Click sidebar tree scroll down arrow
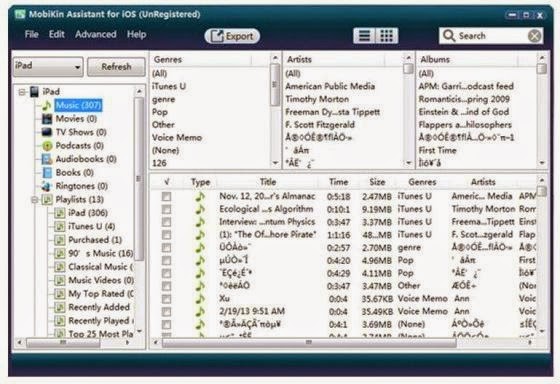The image size is (560, 384). (139, 331)
